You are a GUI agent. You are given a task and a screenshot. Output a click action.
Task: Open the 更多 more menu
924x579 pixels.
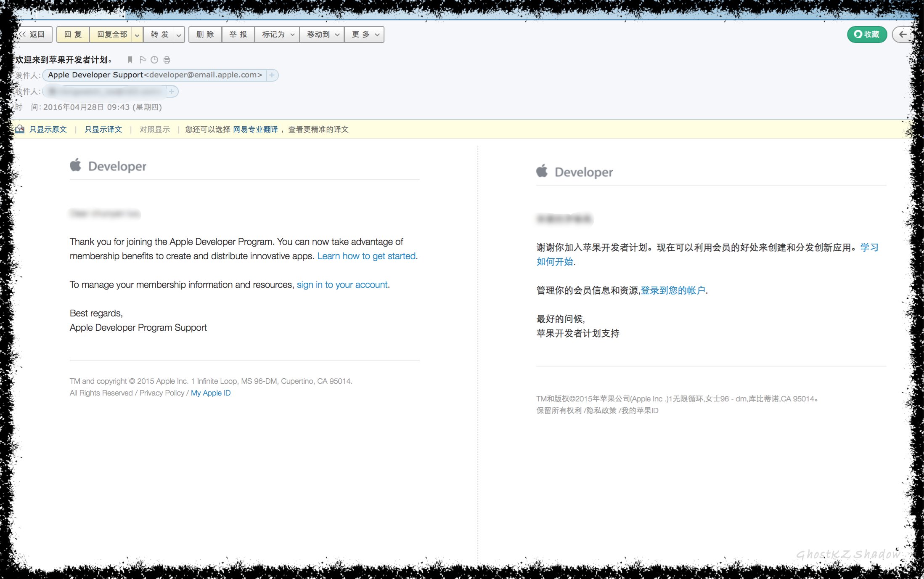point(365,35)
